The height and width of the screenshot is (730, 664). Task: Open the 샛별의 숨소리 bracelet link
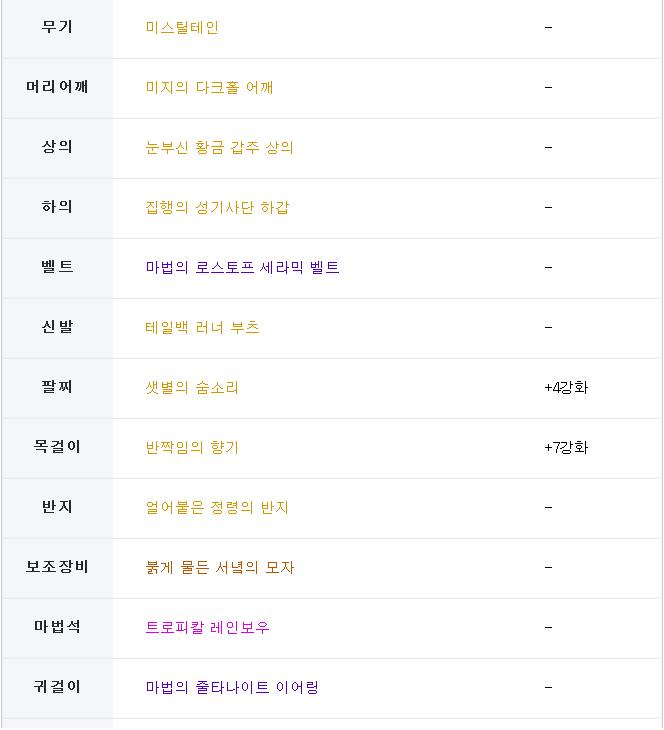click(x=192, y=388)
